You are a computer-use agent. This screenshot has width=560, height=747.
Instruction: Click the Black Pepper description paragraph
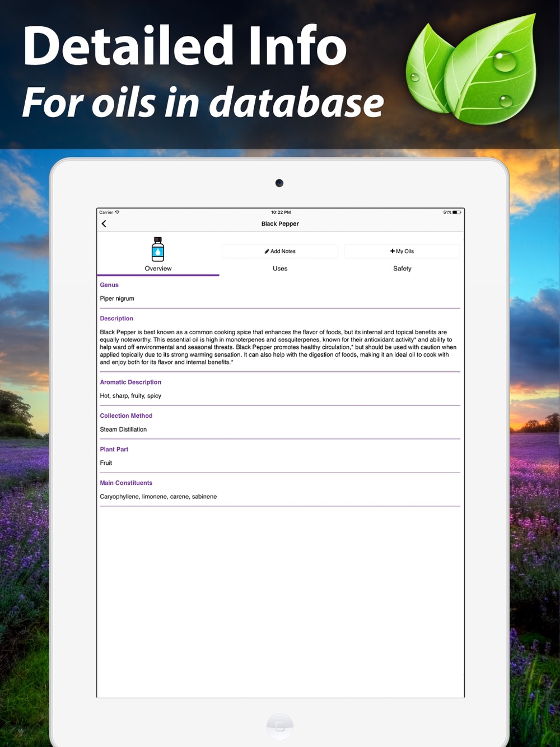(x=278, y=347)
